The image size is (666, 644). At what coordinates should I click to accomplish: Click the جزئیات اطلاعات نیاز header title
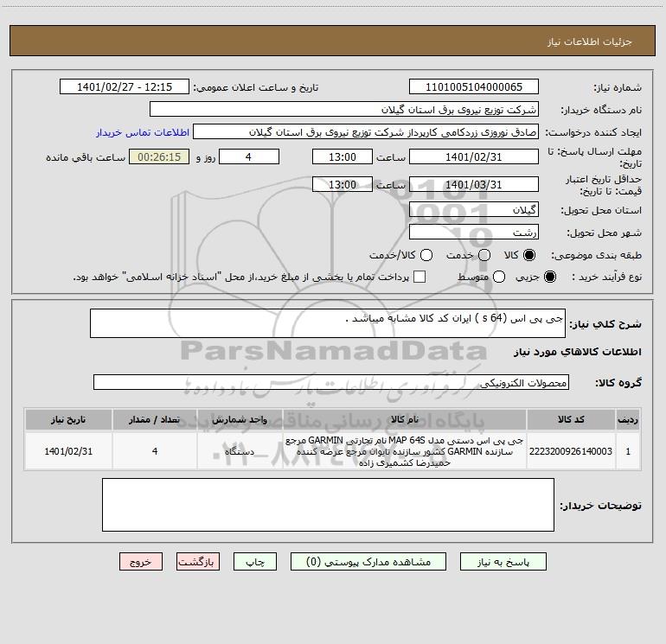click(x=590, y=41)
